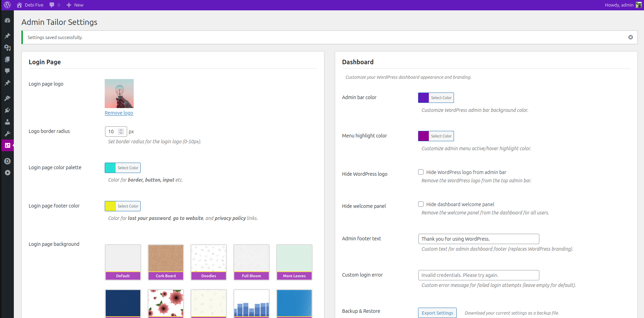The width and height of the screenshot is (644, 318).
Task: Click Select Color for login footer color
Action: pos(128,206)
